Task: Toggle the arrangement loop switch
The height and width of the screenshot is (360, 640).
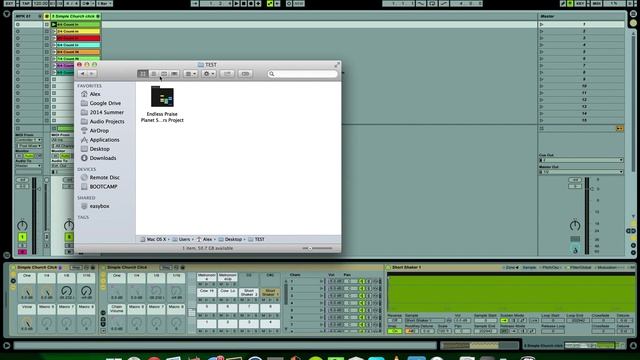Action: coord(432,3)
